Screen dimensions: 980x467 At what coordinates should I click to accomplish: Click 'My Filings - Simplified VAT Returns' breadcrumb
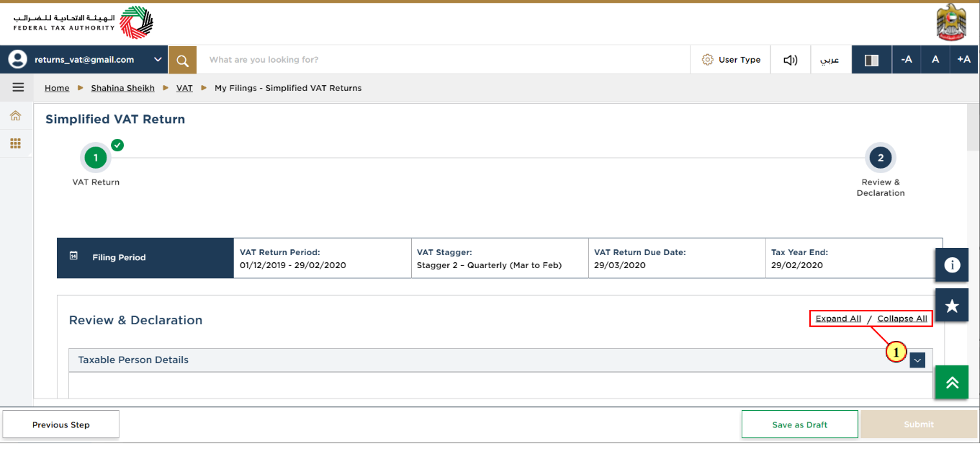pyautogui.click(x=288, y=88)
